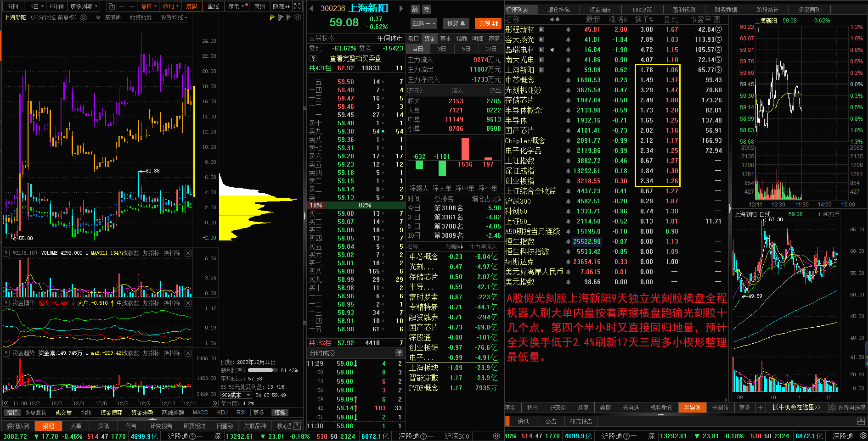
Task: Go to next stock with right arrow
Action: pos(401,8)
